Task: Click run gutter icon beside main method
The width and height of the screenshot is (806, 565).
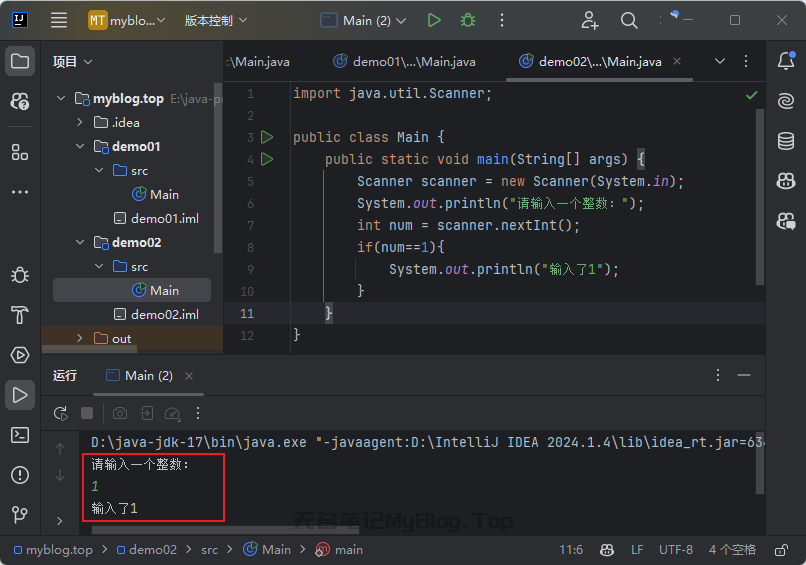Action: 267,159
